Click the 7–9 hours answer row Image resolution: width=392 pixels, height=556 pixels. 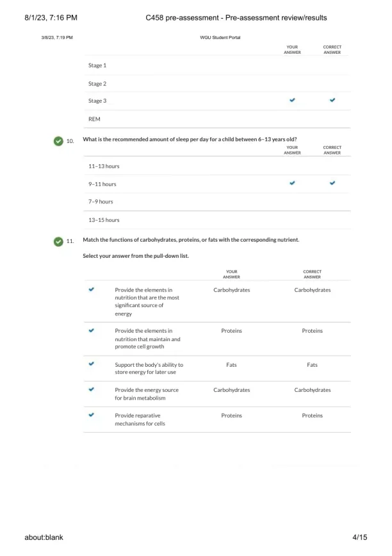coord(101,202)
